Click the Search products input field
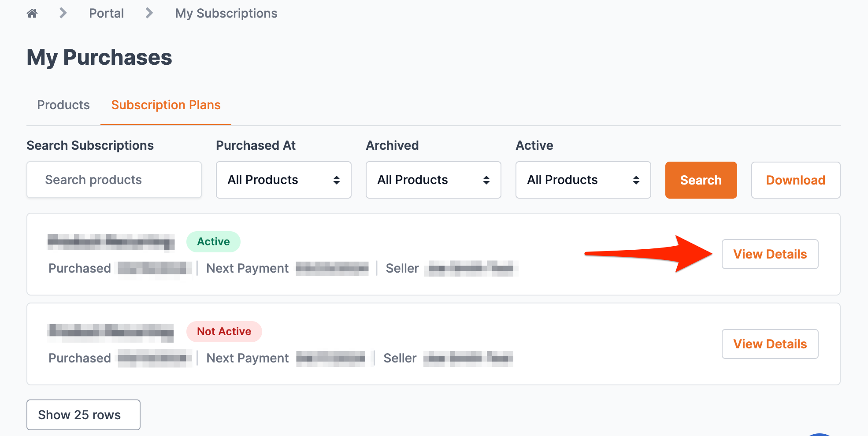 click(114, 180)
